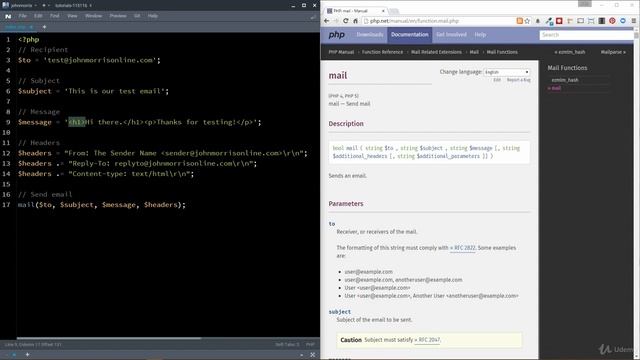The width and height of the screenshot is (640, 360).
Task: Click the editor horizontal scrollbar
Action: point(109,338)
